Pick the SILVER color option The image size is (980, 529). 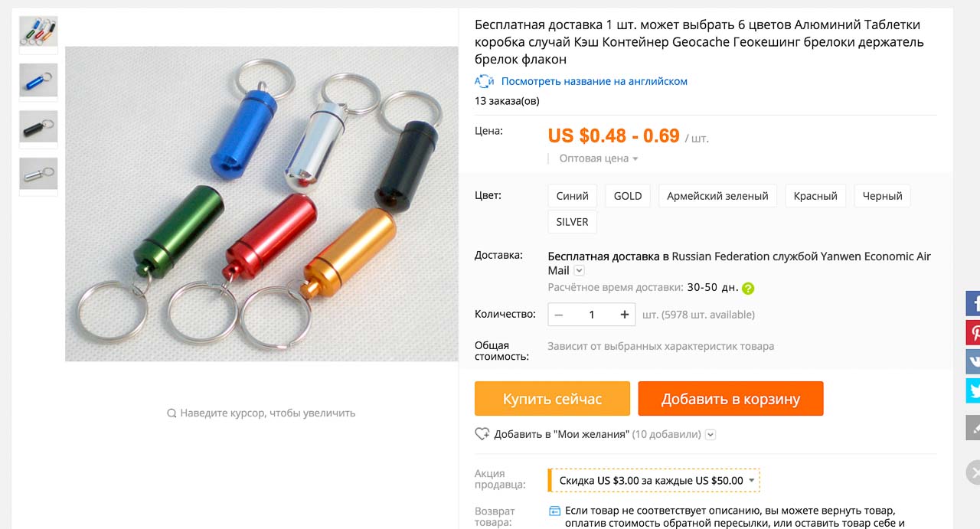coord(573,222)
